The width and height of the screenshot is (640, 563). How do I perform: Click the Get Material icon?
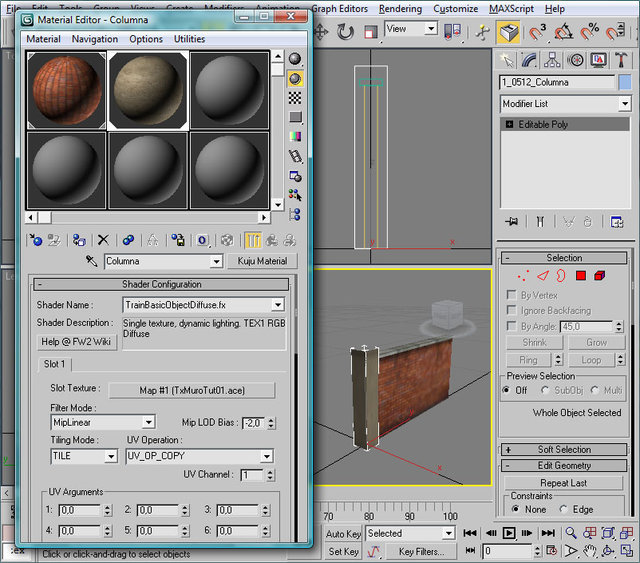tap(36, 240)
